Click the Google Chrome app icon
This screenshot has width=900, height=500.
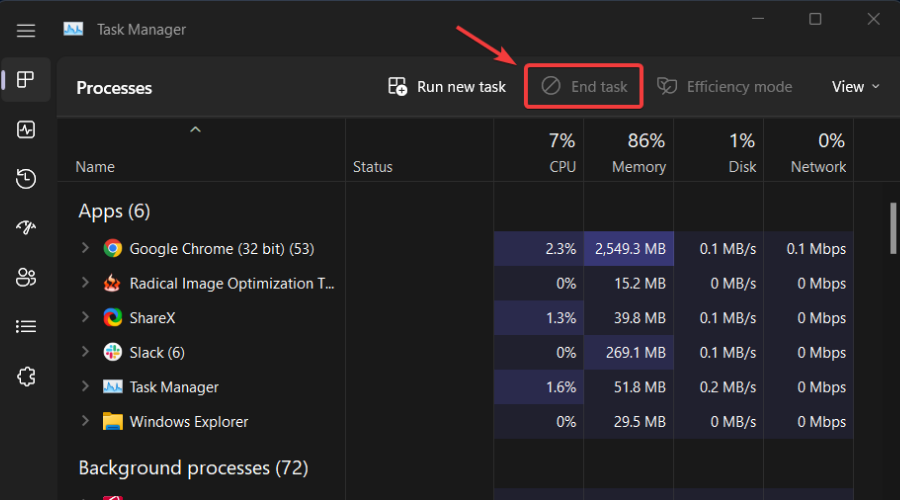click(113, 249)
